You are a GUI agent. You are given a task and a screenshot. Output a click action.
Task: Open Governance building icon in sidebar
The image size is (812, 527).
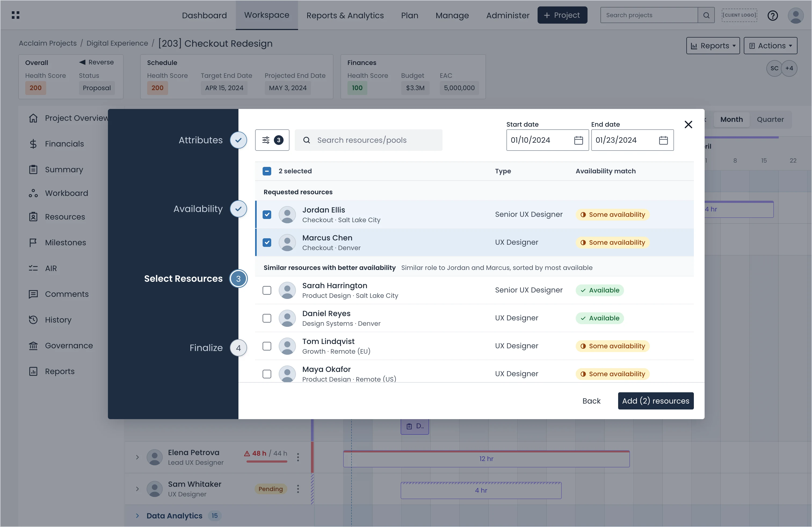(x=33, y=346)
